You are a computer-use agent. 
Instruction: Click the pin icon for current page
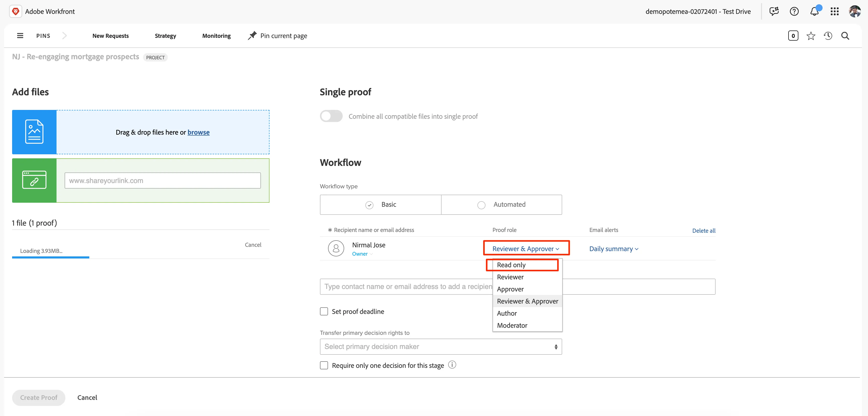coord(252,36)
